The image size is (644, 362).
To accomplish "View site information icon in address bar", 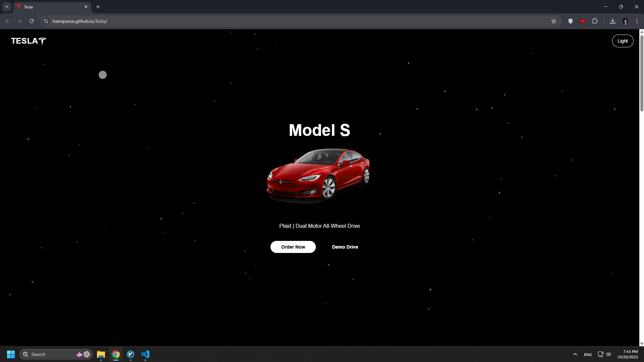I will point(46,21).
